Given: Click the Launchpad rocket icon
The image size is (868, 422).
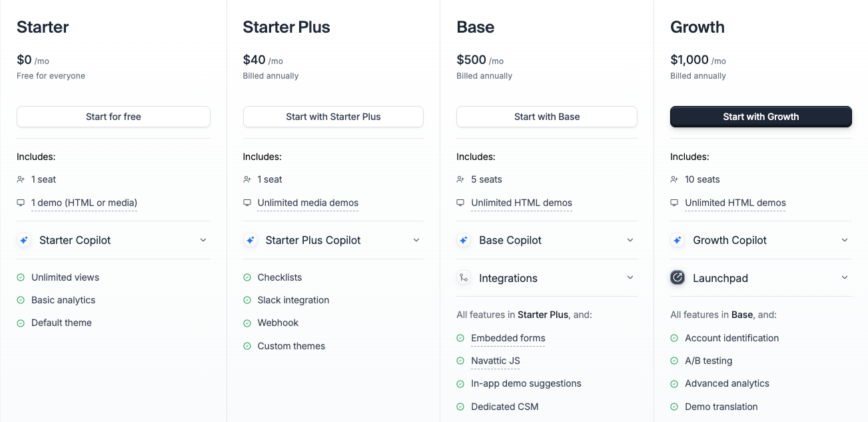Looking at the screenshot, I should [x=677, y=277].
